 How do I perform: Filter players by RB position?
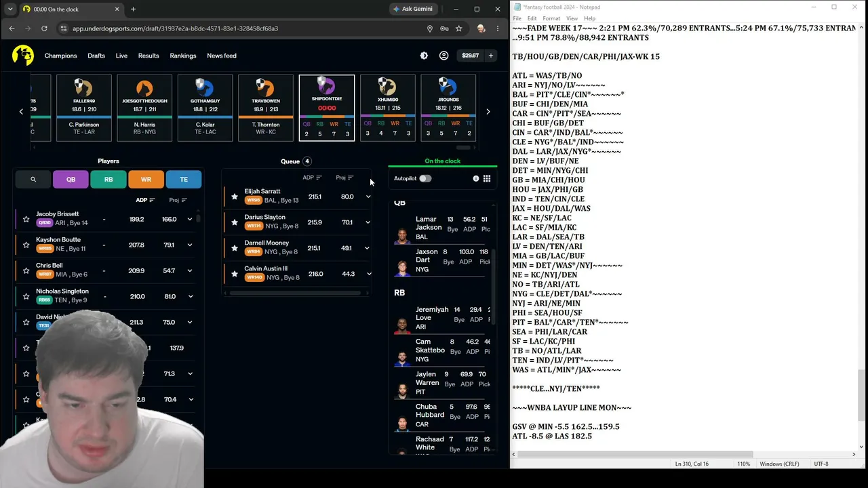coord(108,179)
